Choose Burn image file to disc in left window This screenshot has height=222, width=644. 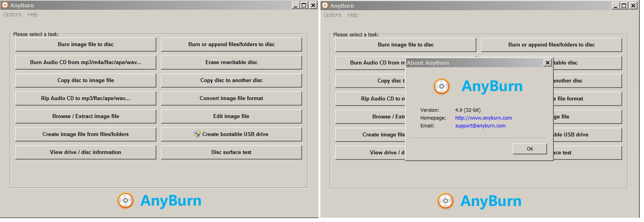point(86,44)
